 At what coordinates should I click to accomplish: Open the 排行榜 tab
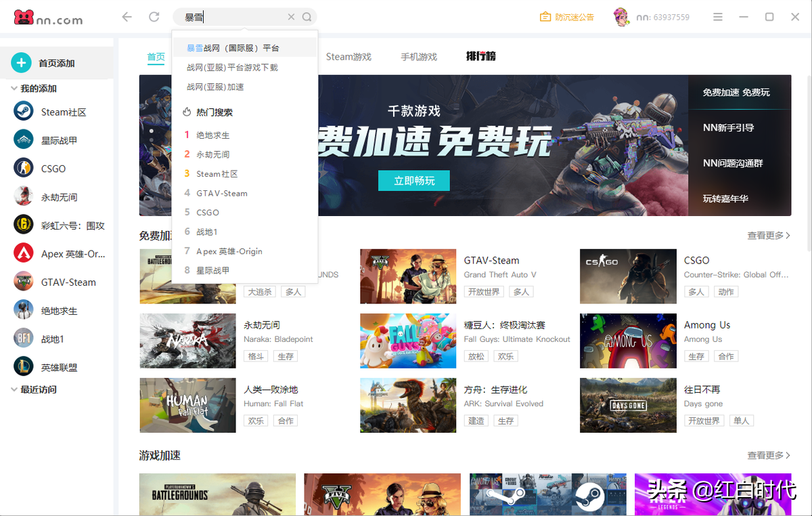point(481,56)
